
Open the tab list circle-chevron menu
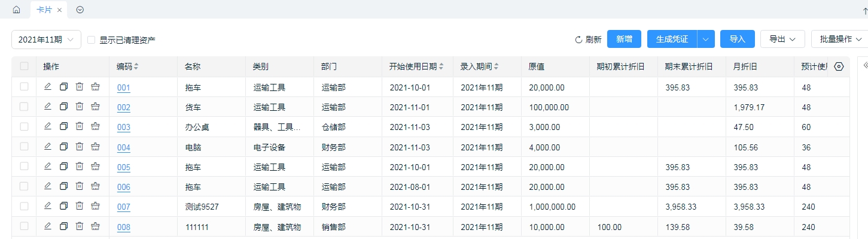[x=80, y=10]
